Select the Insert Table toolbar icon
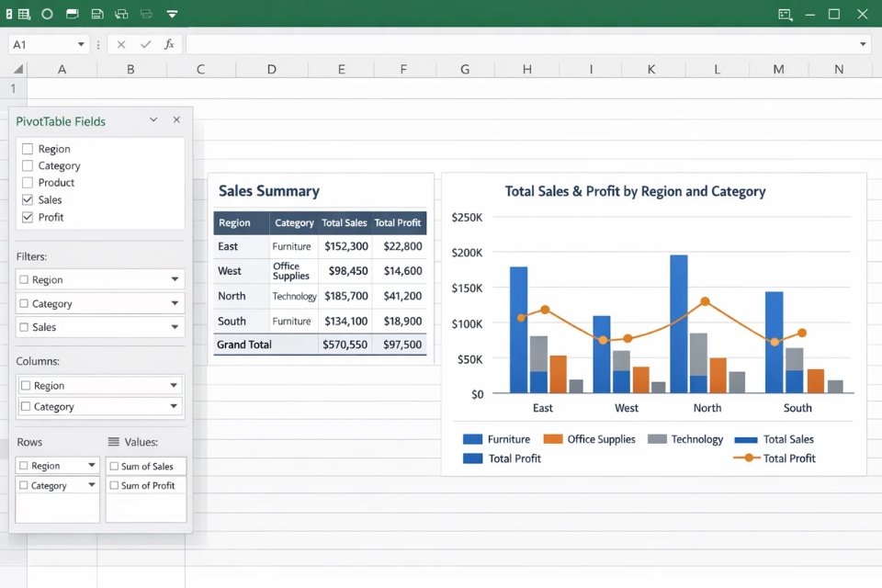The image size is (882, 588). click(24, 14)
